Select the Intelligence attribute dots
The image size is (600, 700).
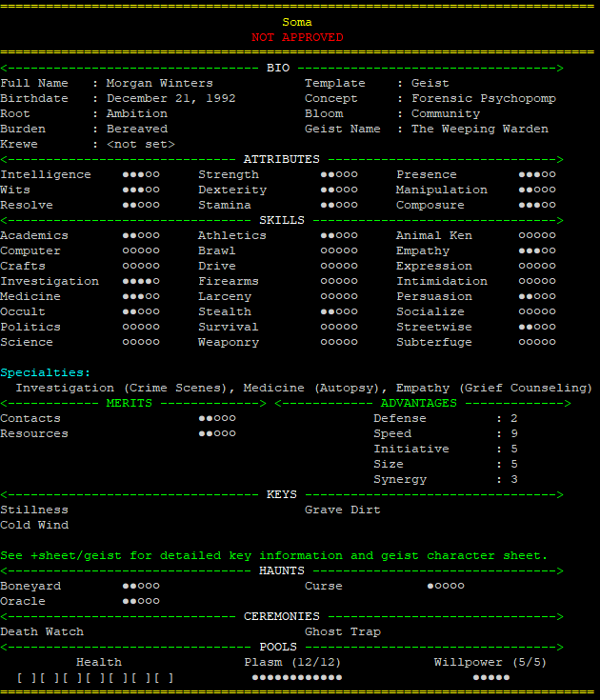[x=141, y=174]
